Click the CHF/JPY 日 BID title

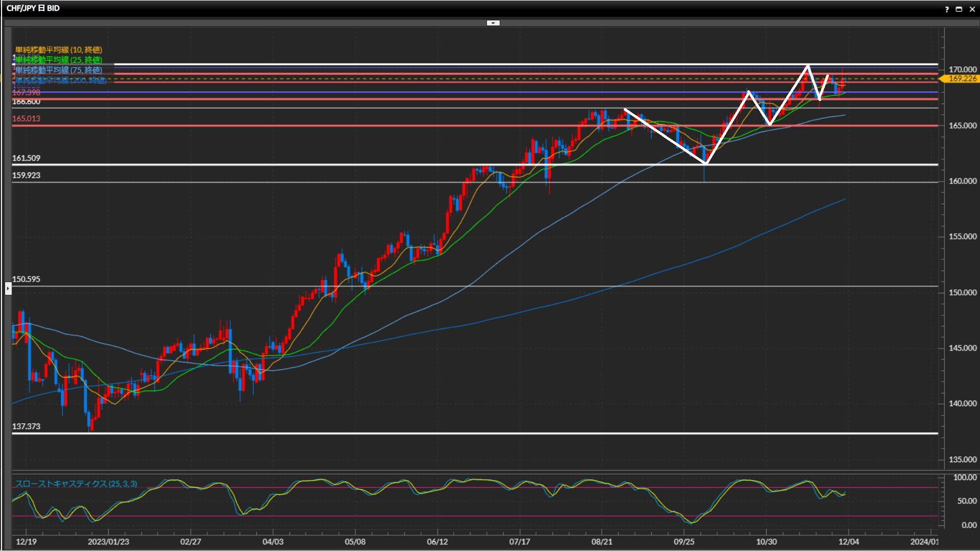point(33,8)
